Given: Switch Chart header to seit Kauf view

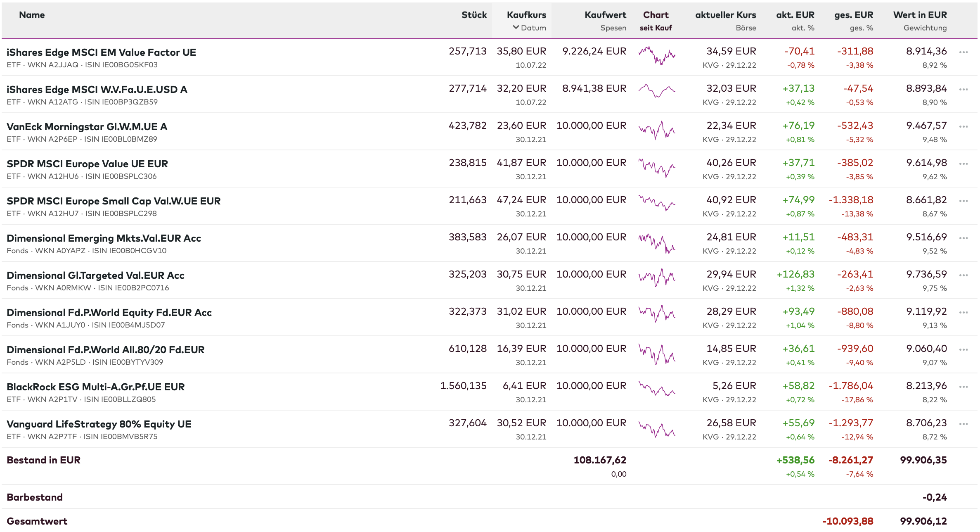Looking at the screenshot, I should coord(656,28).
